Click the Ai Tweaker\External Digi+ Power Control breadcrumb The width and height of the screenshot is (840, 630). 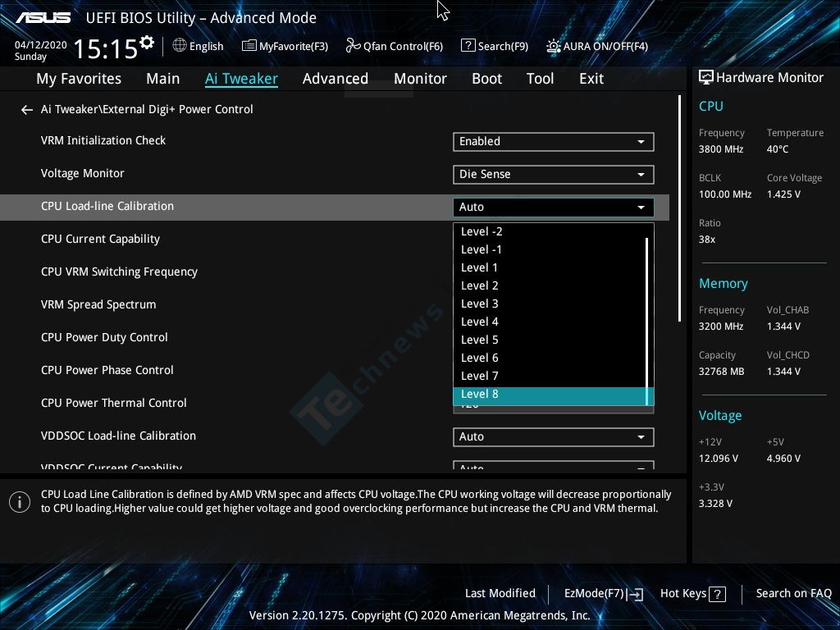(x=147, y=109)
